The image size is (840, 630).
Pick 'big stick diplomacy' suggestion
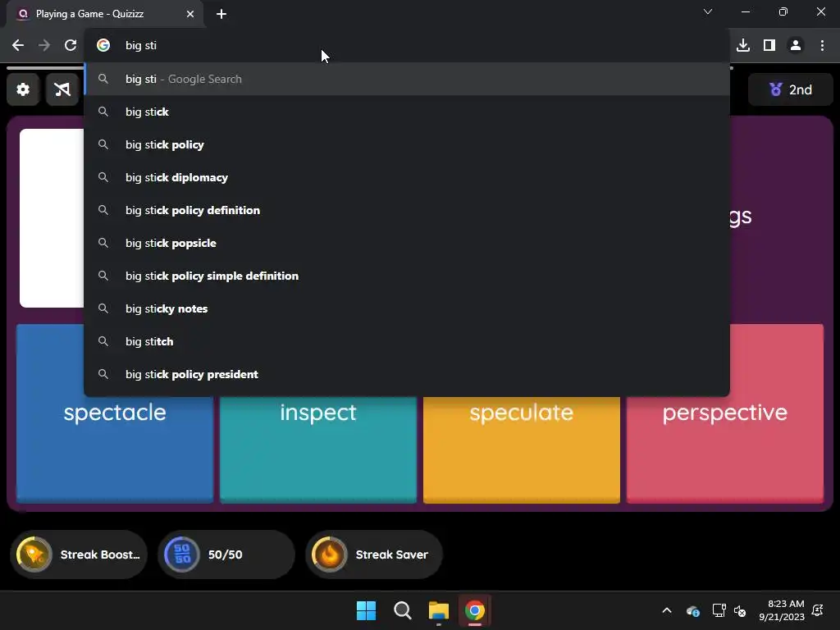(x=407, y=177)
